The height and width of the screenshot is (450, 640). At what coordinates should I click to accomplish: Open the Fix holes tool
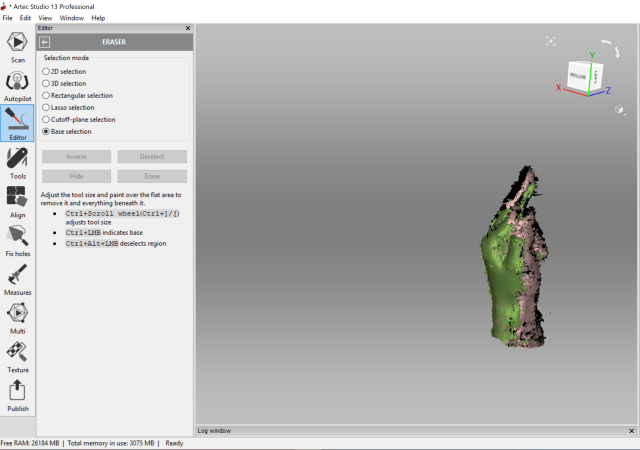click(17, 239)
